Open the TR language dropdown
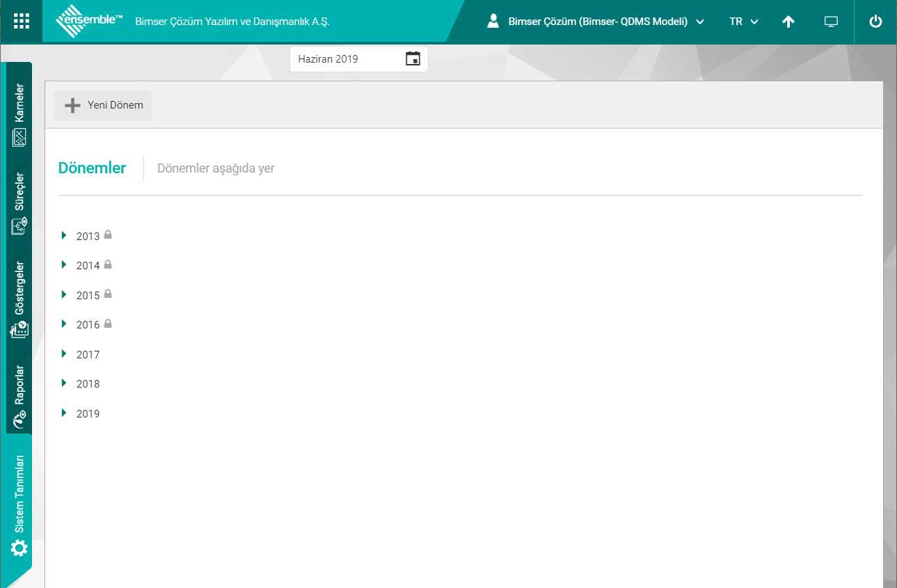The height and width of the screenshot is (588, 897). (743, 22)
